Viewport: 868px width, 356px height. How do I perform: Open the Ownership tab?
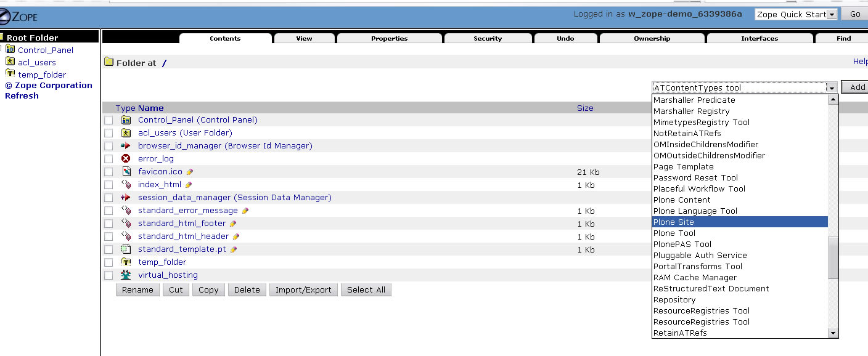pyautogui.click(x=652, y=38)
